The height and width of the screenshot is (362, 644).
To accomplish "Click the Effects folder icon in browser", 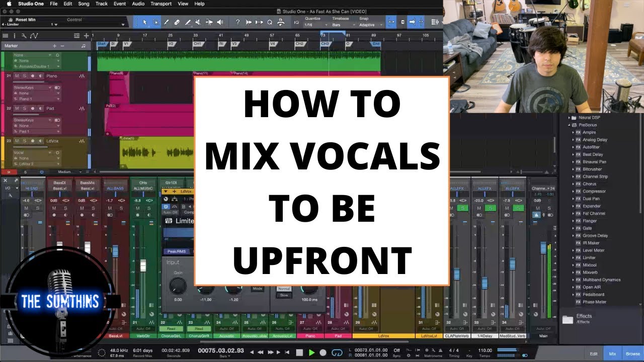I will (568, 319).
